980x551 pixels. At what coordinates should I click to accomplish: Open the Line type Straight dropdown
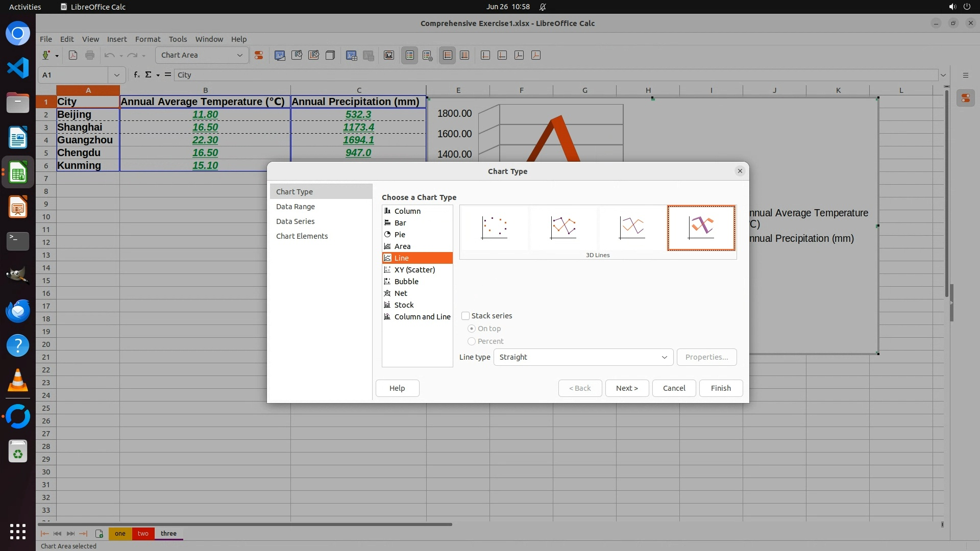583,357
